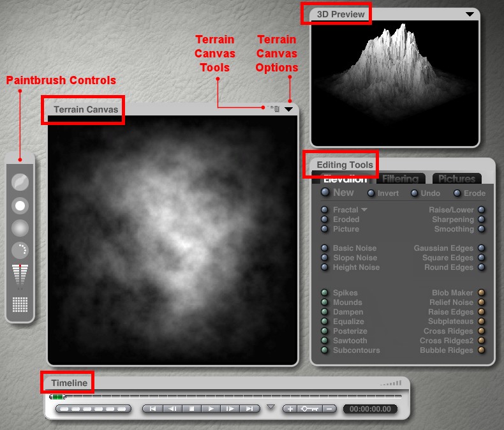Click the add keyframe plus button

tap(290, 408)
